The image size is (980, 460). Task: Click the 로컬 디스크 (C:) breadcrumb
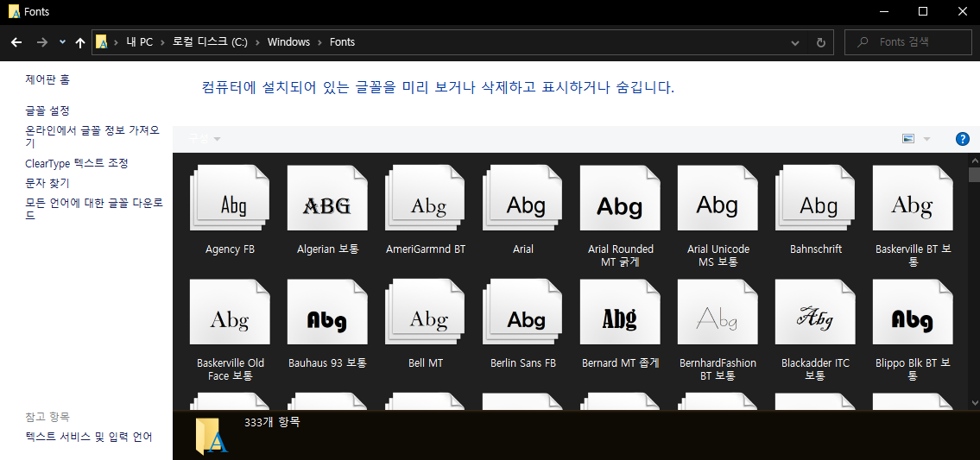coord(210,42)
